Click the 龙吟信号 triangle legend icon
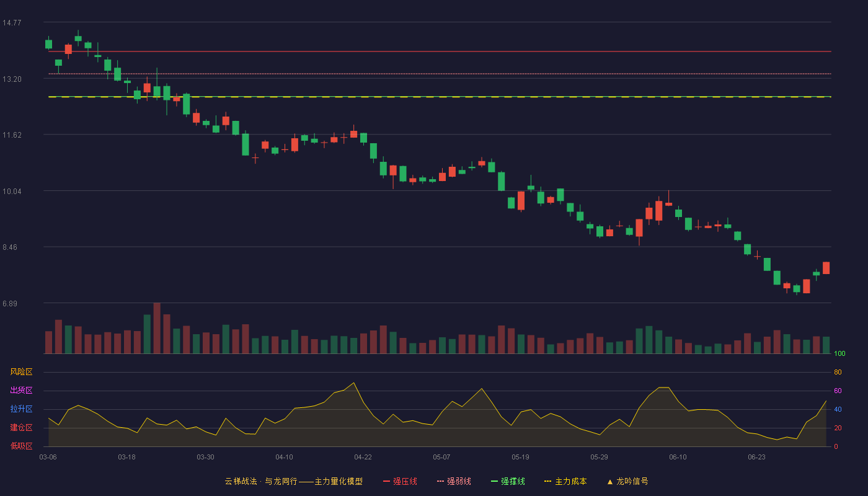Image resolution: width=868 pixels, height=496 pixels. (610, 481)
